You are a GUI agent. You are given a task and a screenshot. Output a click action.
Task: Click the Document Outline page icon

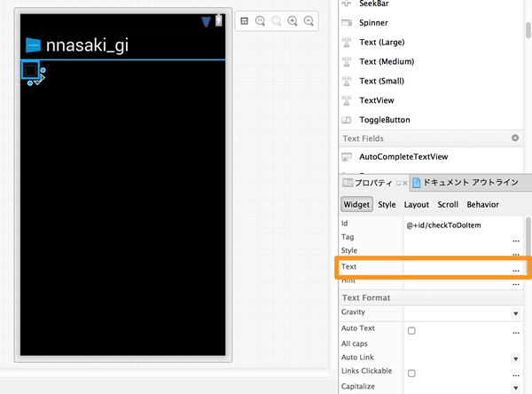417,183
